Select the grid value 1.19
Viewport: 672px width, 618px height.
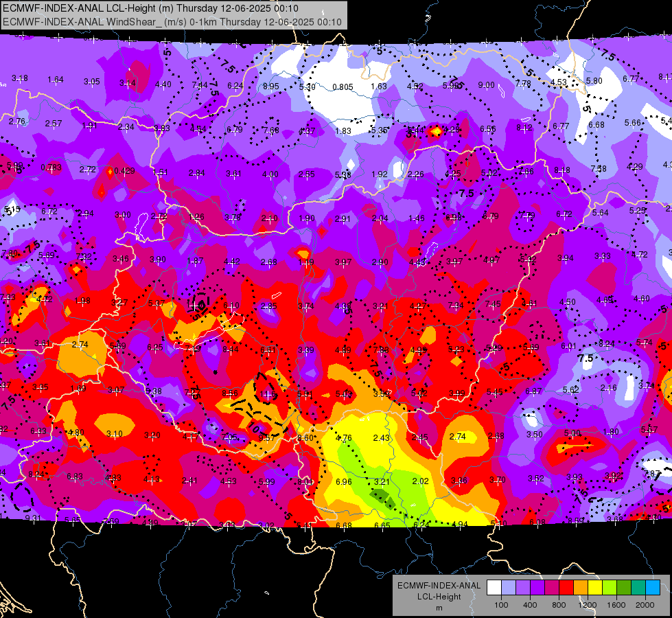pyautogui.click(x=306, y=262)
